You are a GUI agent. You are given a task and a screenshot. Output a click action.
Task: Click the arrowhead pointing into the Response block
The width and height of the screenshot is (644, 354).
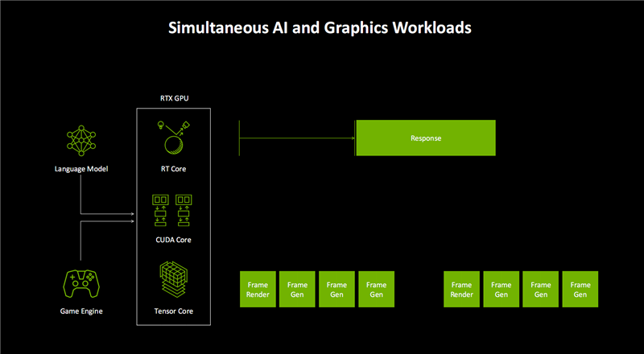[353, 138]
